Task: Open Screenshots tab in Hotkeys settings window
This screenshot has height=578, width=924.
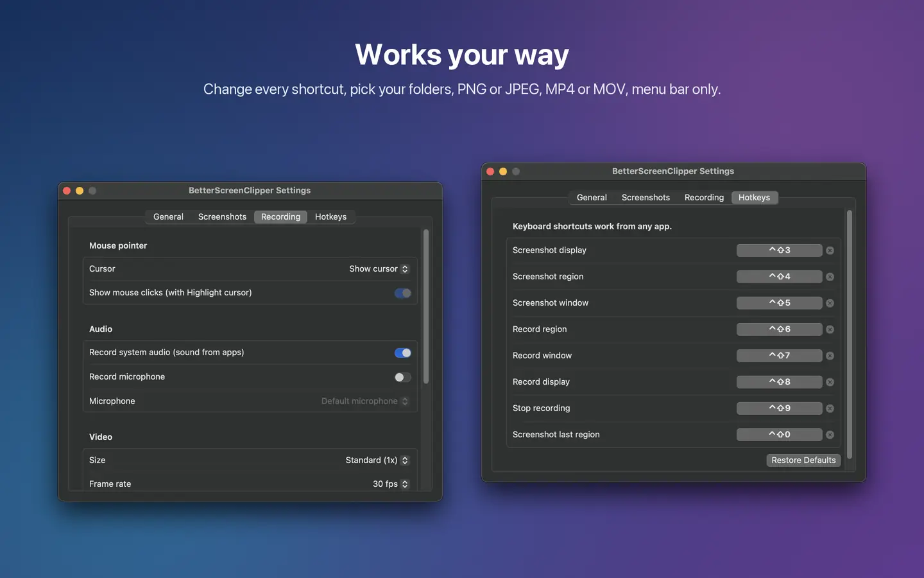Action: click(646, 198)
